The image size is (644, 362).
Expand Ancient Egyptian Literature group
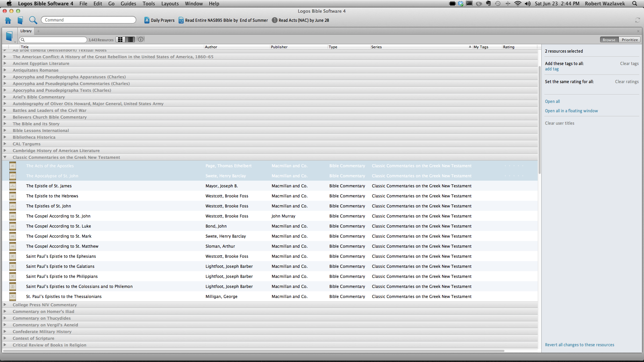[x=5, y=63]
